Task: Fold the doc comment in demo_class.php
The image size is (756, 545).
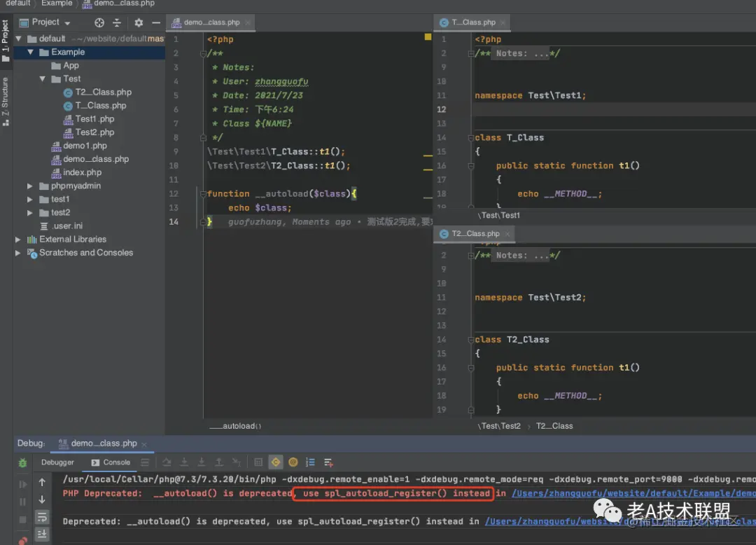Action: (203, 53)
